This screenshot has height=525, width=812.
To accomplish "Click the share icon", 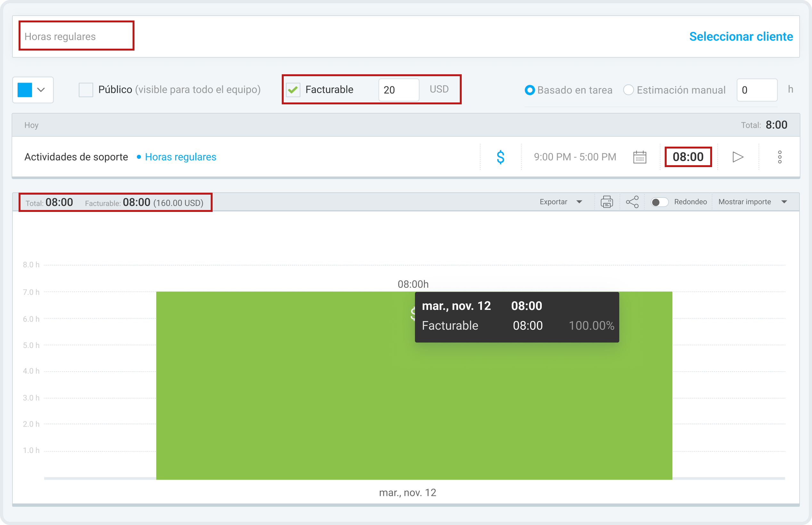I will tap(632, 202).
